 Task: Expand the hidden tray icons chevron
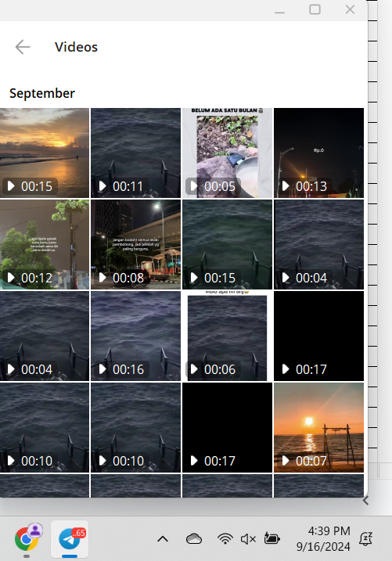(163, 539)
